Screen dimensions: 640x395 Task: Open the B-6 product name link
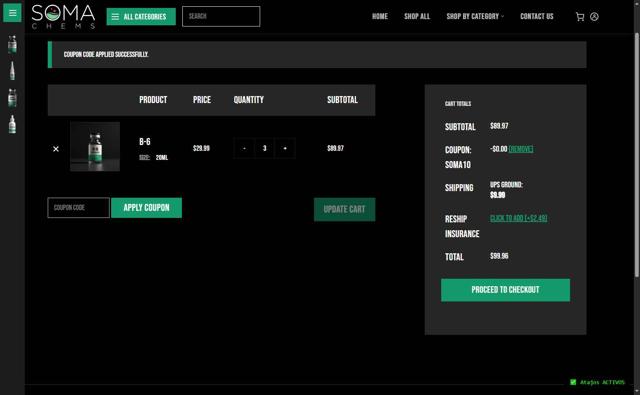(x=145, y=142)
